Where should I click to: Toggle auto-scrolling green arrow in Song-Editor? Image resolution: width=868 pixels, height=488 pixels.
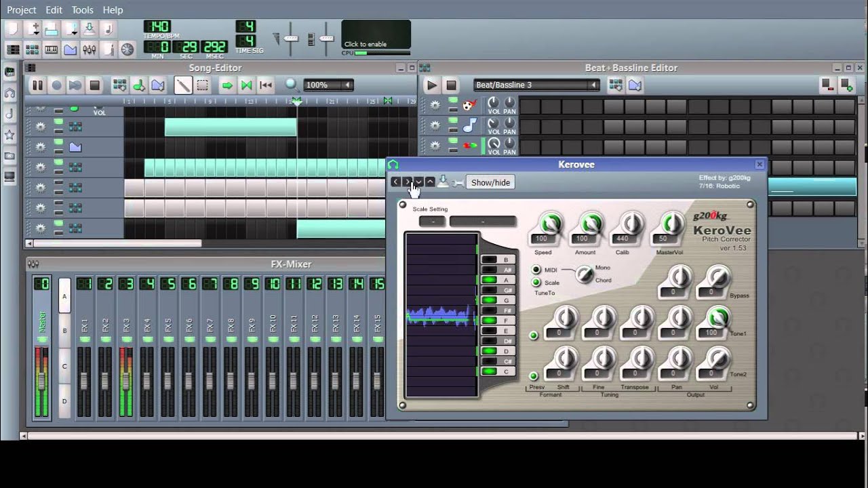coord(227,85)
